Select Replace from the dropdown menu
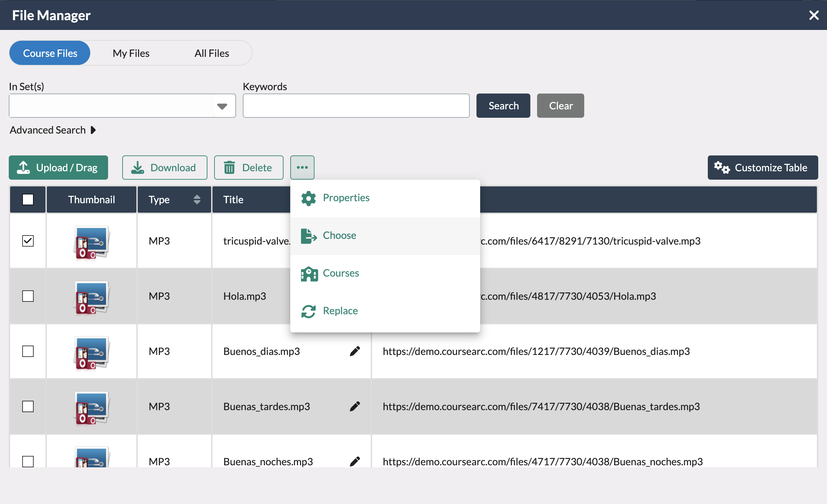 click(x=385, y=311)
